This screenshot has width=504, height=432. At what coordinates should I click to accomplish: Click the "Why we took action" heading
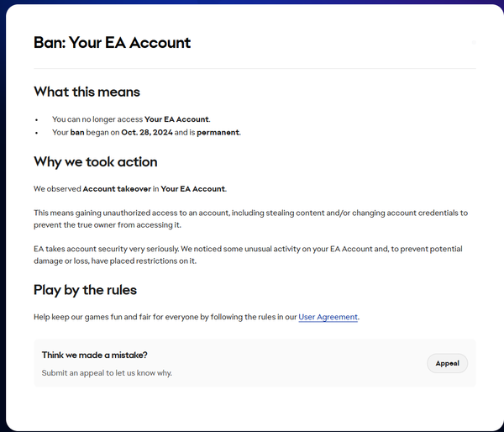[x=95, y=161]
